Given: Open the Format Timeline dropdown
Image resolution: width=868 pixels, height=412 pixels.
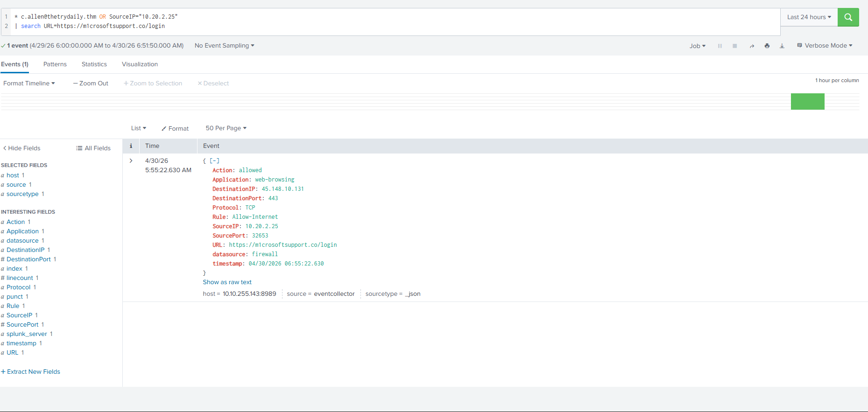Looking at the screenshot, I should click(29, 84).
